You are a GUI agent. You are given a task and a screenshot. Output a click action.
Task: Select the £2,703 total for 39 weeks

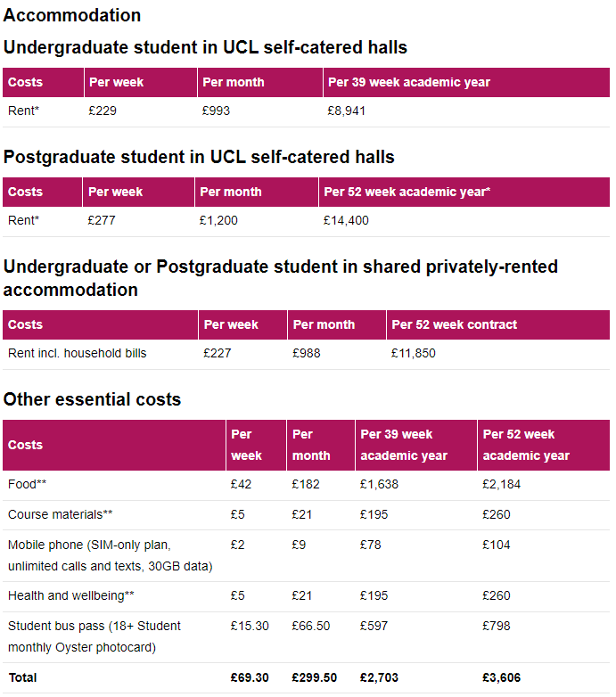tap(379, 678)
